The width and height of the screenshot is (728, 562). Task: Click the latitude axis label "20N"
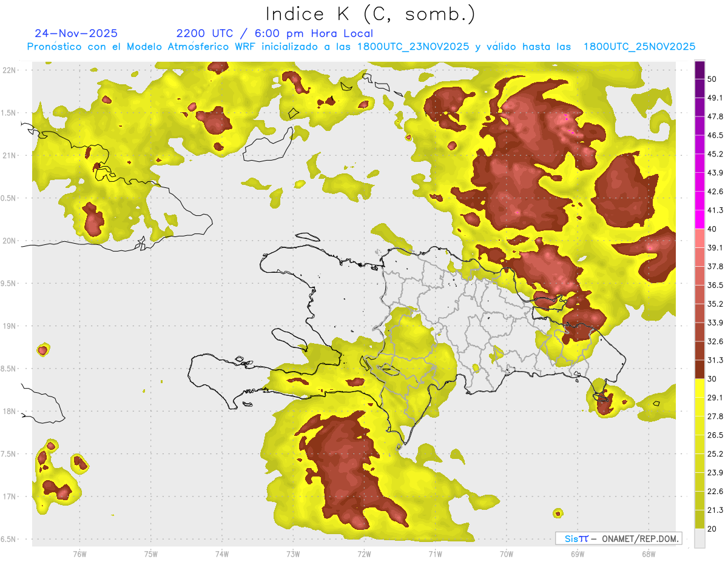[x=10, y=241]
